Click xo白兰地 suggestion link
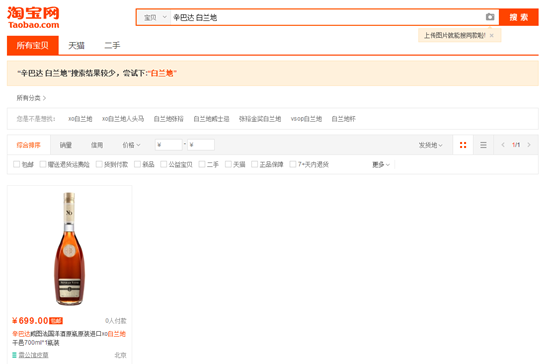Viewport: 554px width, 364px height. tap(80, 119)
